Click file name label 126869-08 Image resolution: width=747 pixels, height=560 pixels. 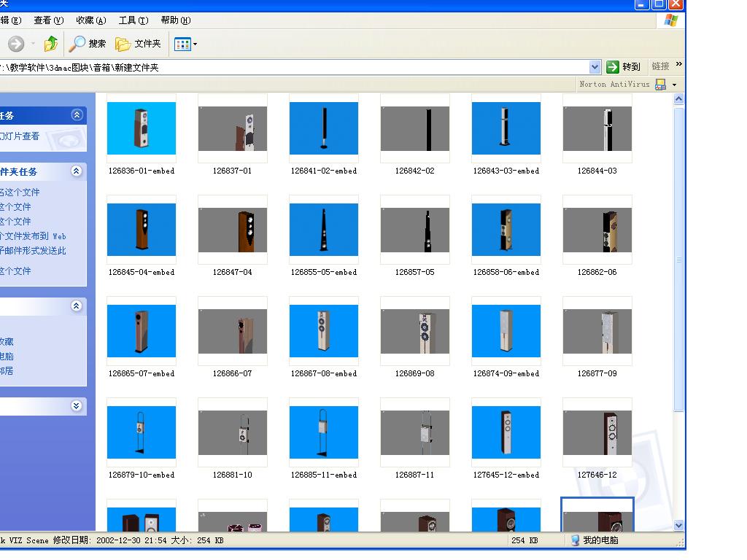point(415,373)
